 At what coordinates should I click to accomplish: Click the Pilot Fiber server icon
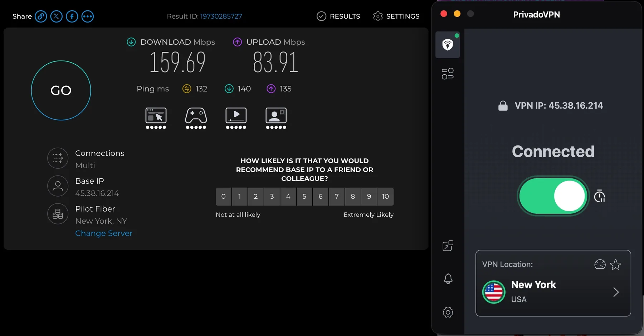point(58,214)
